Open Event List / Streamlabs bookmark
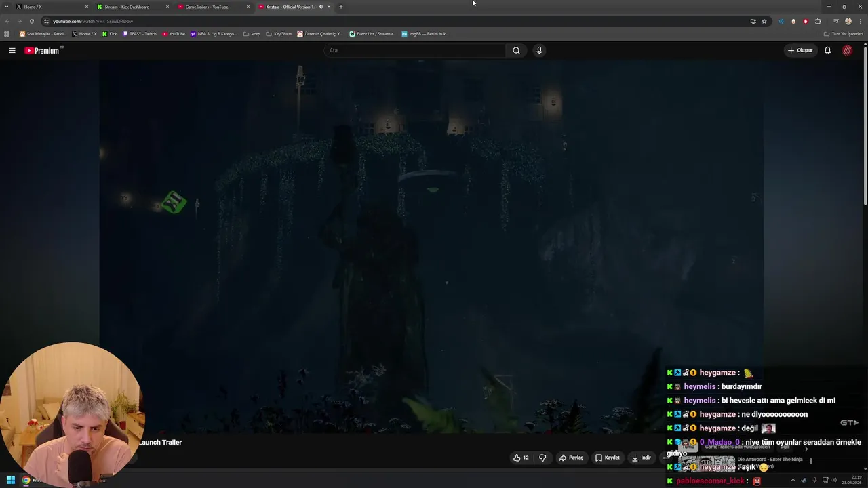Screen dimensions: 868x488 pos(373,33)
